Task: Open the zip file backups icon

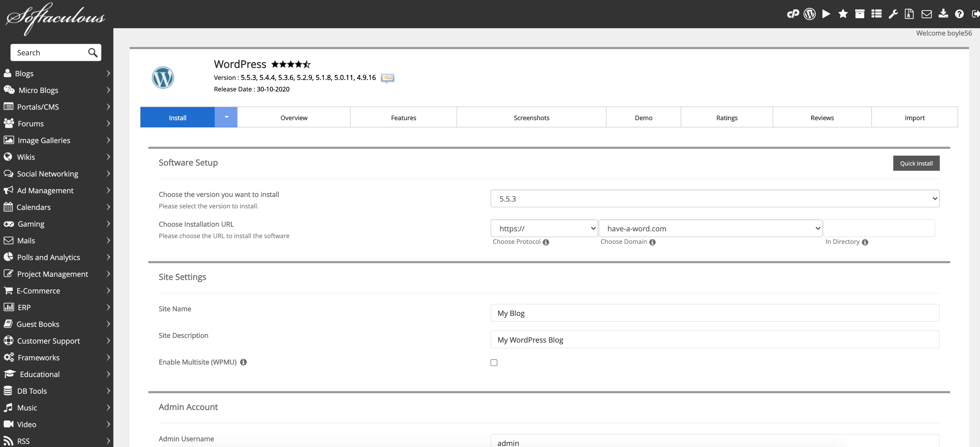Action: point(909,14)
